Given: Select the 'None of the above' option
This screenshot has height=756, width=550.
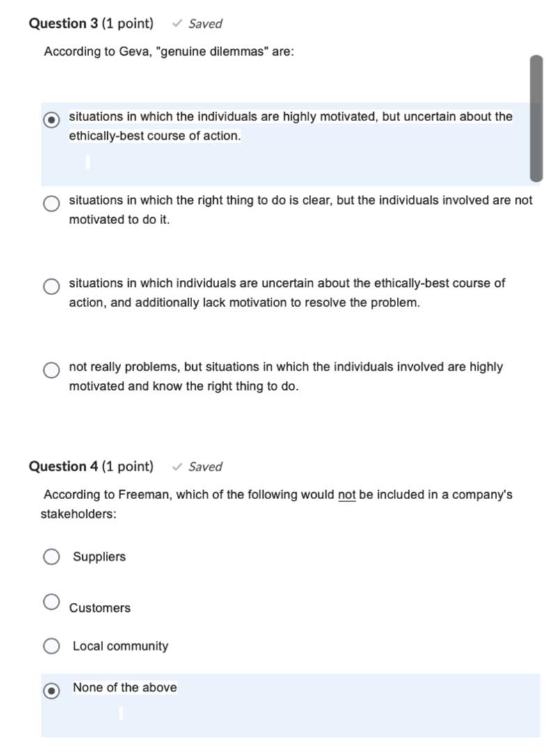Looking at the screenshot, I should 51,690.
